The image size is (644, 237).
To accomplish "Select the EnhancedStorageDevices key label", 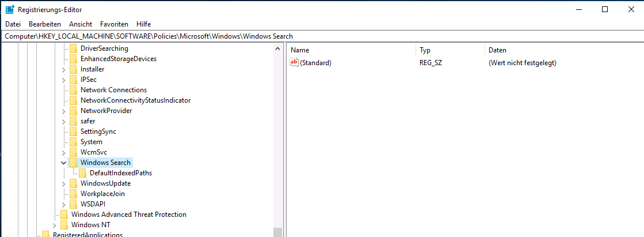I will coord(119,59).
